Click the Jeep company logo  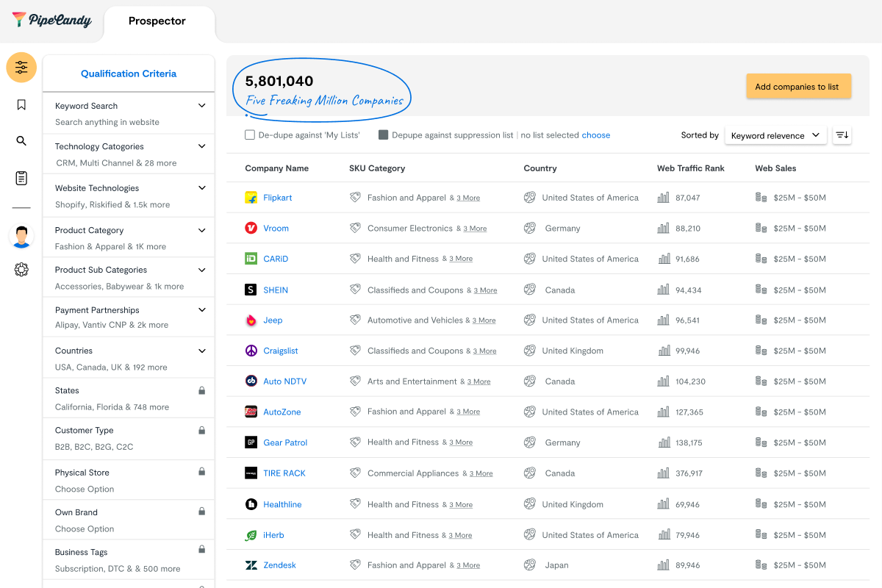(x=251, y=320)
